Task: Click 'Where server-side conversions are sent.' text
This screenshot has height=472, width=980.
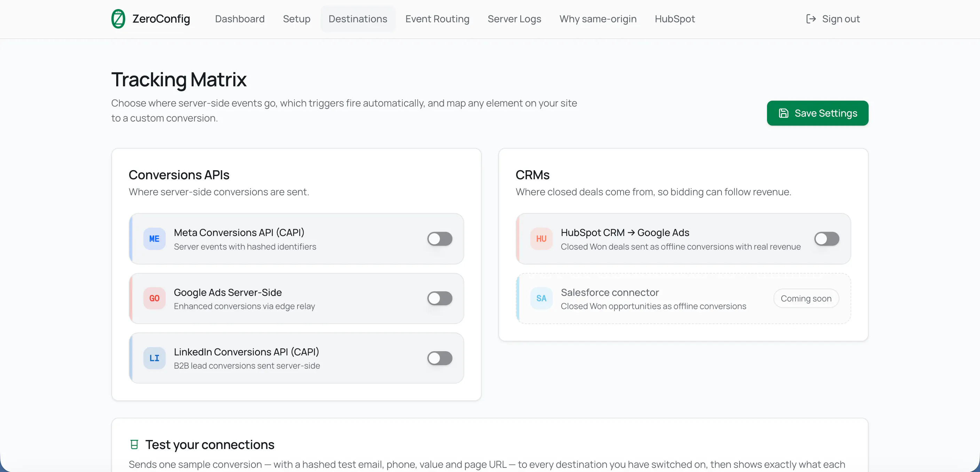Action: click(x=219, y=192)
